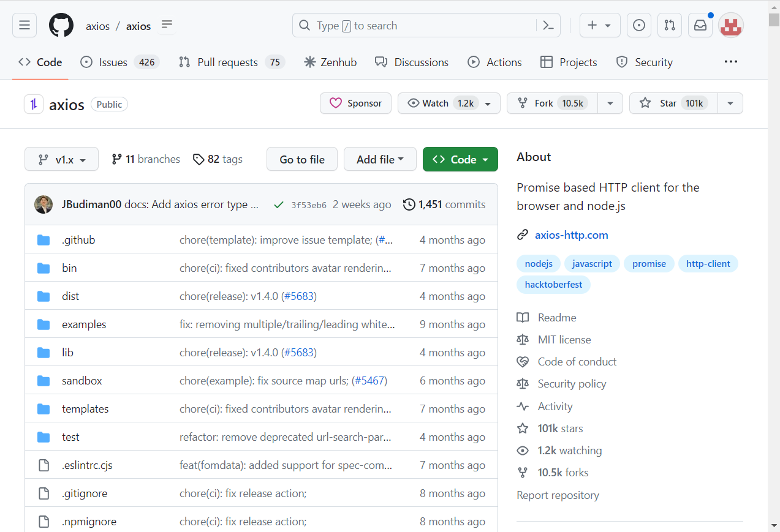Open the create new plus dropdown
The height and width of the screenshot is (532, 780).
(x=600, y=25)
